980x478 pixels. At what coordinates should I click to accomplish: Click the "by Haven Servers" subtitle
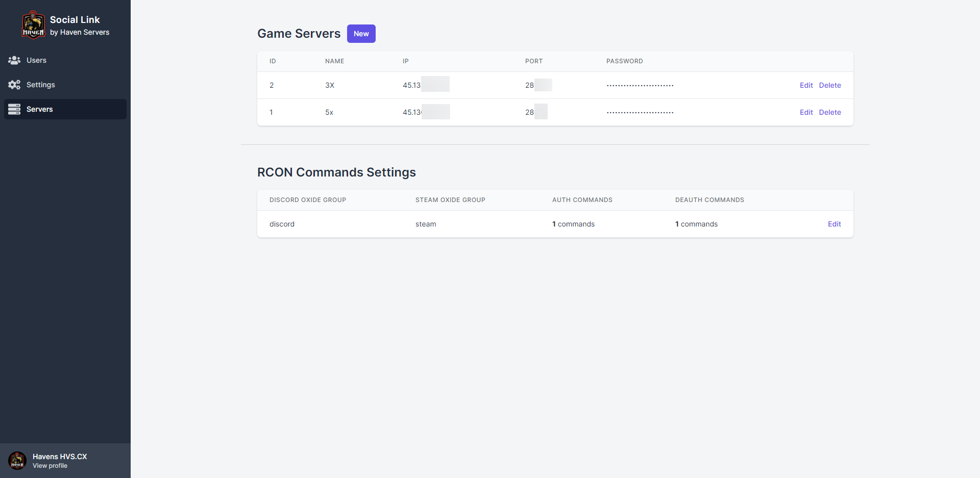80,32
